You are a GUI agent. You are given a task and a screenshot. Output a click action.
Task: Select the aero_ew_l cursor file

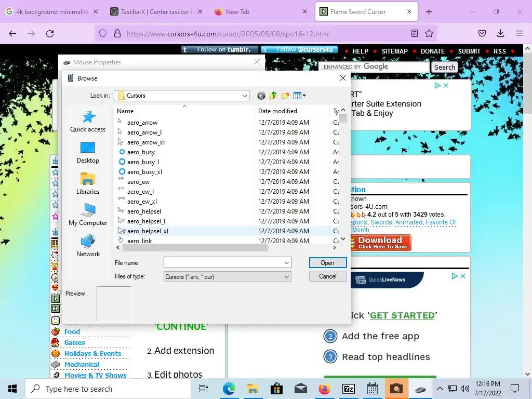[140, 191]
